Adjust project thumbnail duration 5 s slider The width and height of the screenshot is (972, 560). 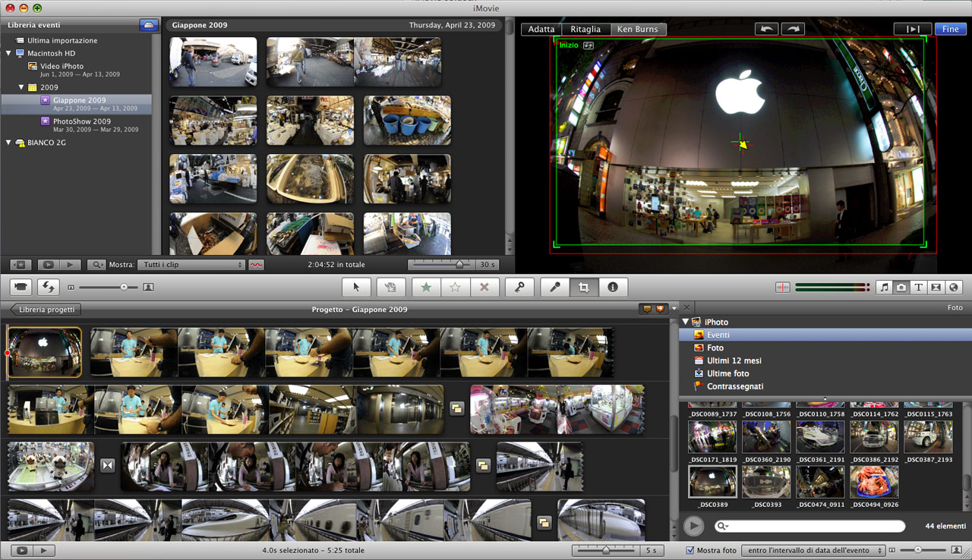pos(605,550)
